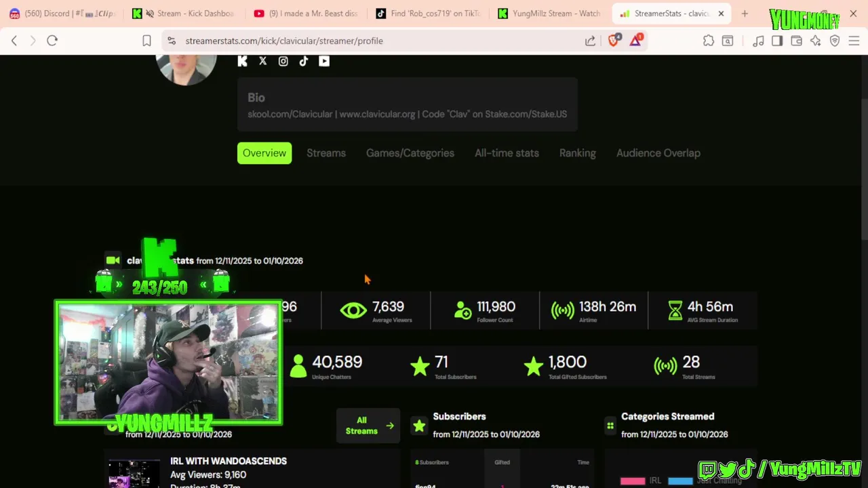Open IRL WITH WANDOASCENDS stream title

click(x=229, y=461)
